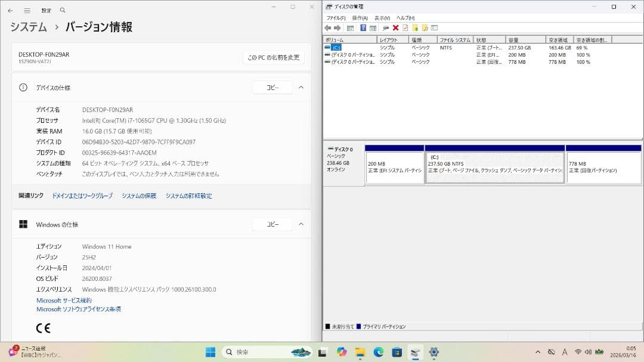
Task: Click the search magnifier in Settings header
Action: click(63, 10)
